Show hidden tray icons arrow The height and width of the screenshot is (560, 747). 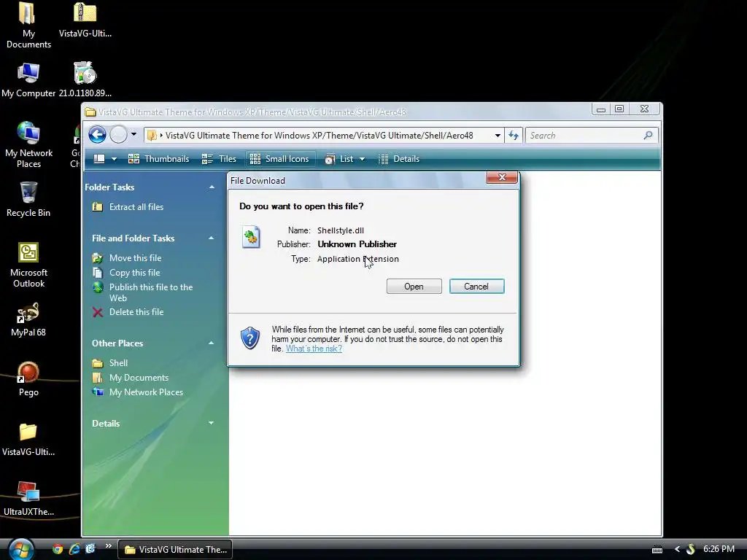point(677,550)
